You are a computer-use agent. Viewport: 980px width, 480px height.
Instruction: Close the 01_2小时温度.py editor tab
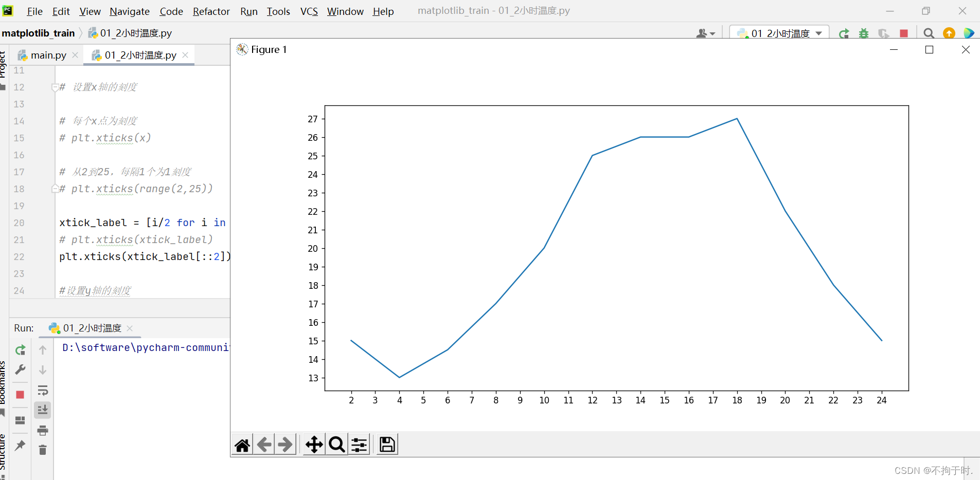click(185, 55)
